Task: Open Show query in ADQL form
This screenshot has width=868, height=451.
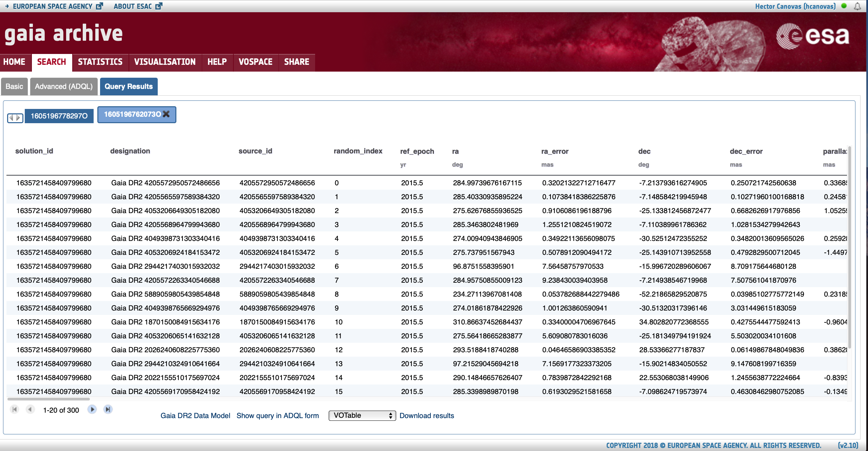Action: [278, 416]
